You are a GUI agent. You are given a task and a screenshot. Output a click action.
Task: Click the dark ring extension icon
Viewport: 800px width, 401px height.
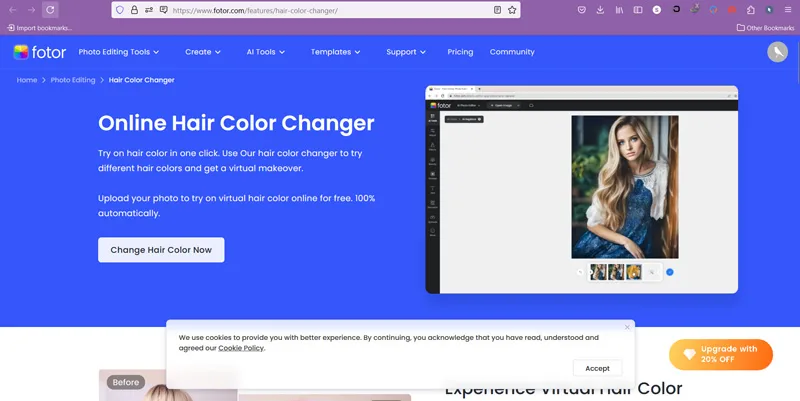[676, 9]
